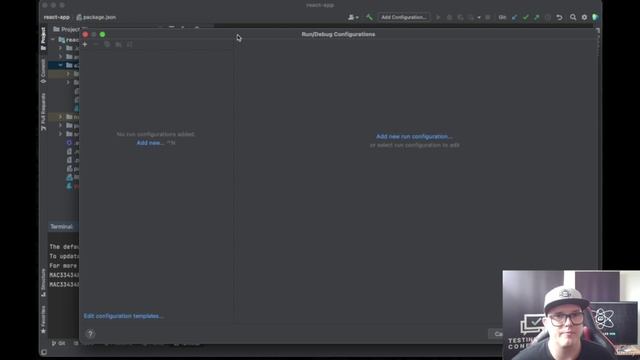
Task: Open Edit configuration templates... link
Action: coord(124,316)
